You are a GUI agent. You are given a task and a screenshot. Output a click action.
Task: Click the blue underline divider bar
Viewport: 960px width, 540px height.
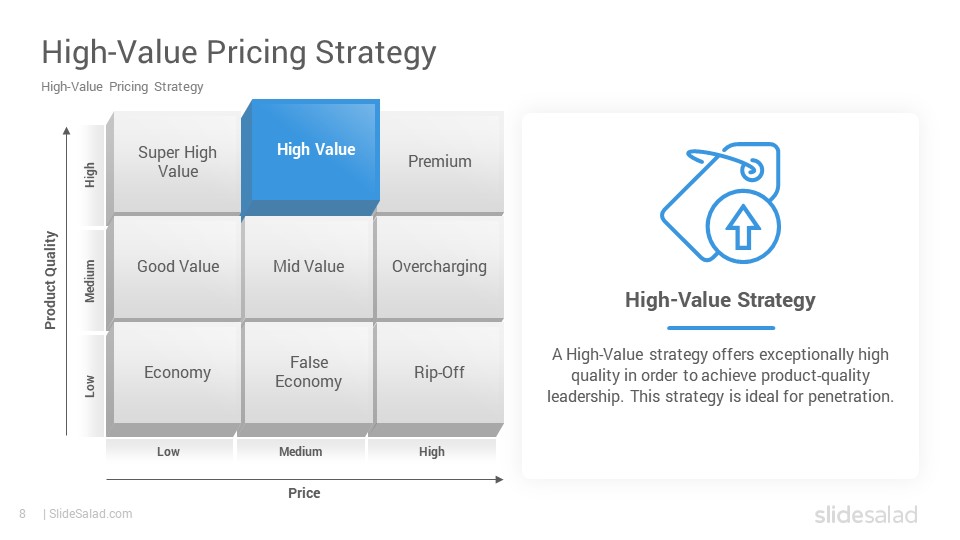[721, 328]
